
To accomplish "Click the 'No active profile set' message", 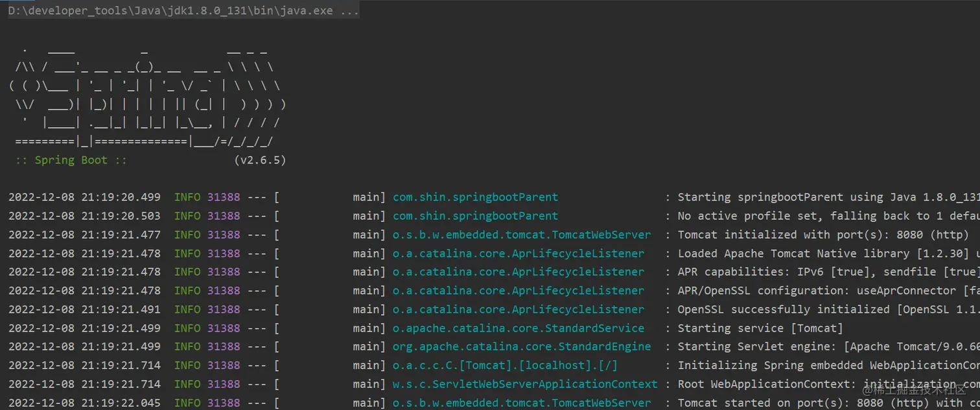I will click(828, 216).
